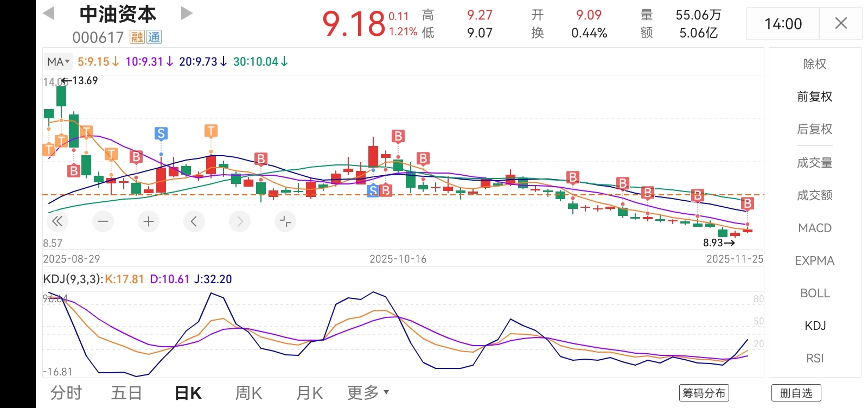This screenshot has height=408, width=868.
Task: Select 前复权 price adjustment option
Action: [815, 97]
